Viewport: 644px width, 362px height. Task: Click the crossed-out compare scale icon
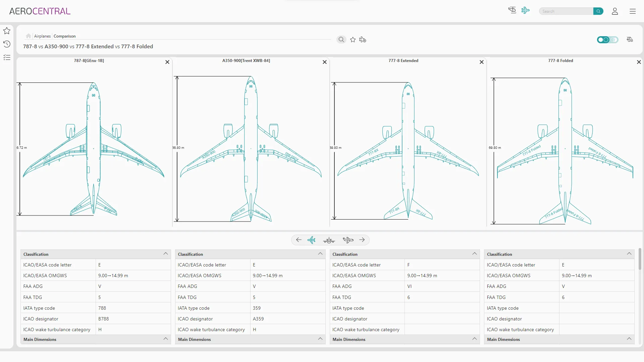point(630,40)
